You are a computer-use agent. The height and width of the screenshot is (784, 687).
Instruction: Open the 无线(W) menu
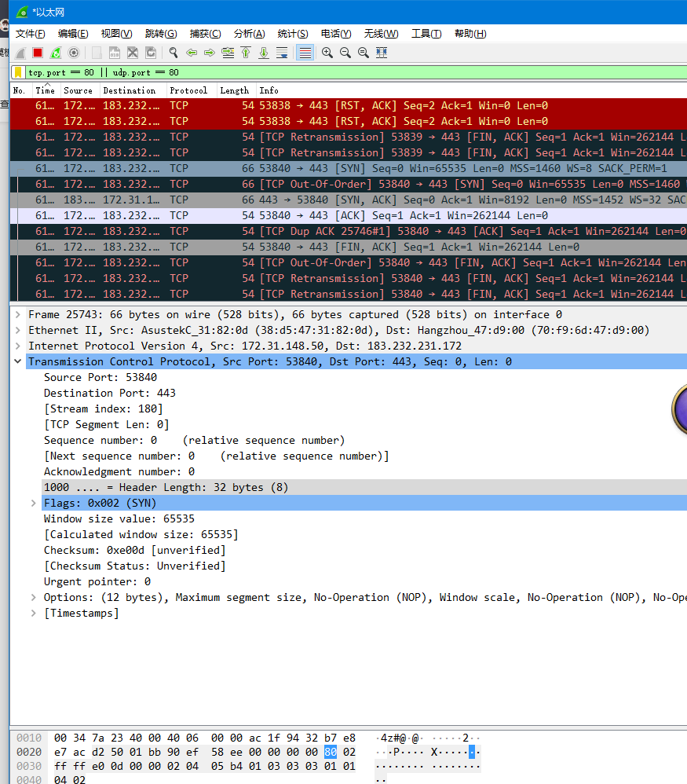click(382, 34)
